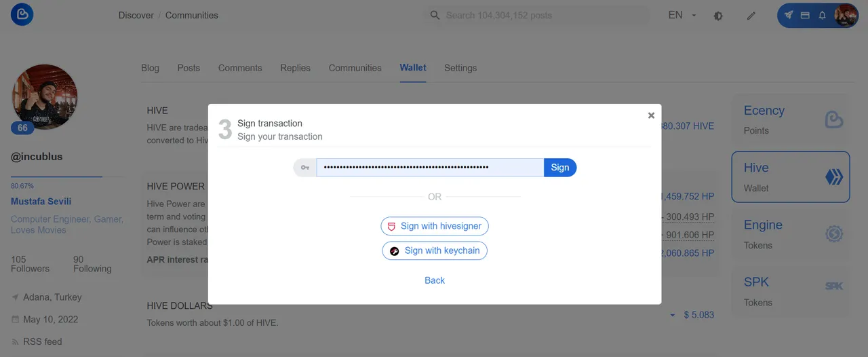Screen dimensions: 868x357
Task: Select the Wallet tab
Action: click(413, 68)
